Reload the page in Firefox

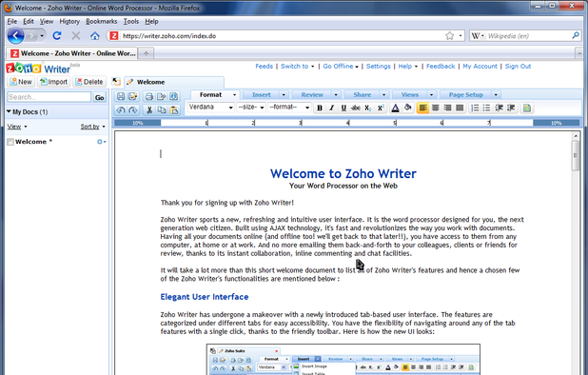[57, 35]
